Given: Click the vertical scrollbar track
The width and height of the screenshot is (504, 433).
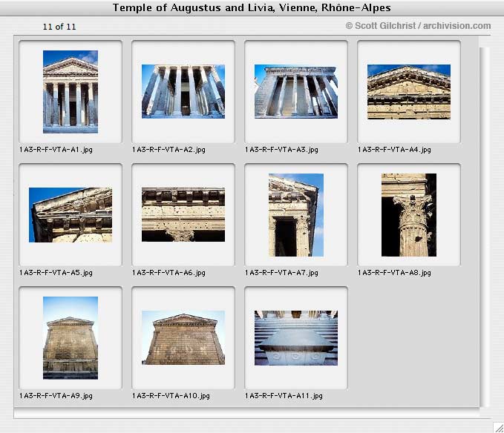Looking at the screenshot, I should click(x=485, y=228).
